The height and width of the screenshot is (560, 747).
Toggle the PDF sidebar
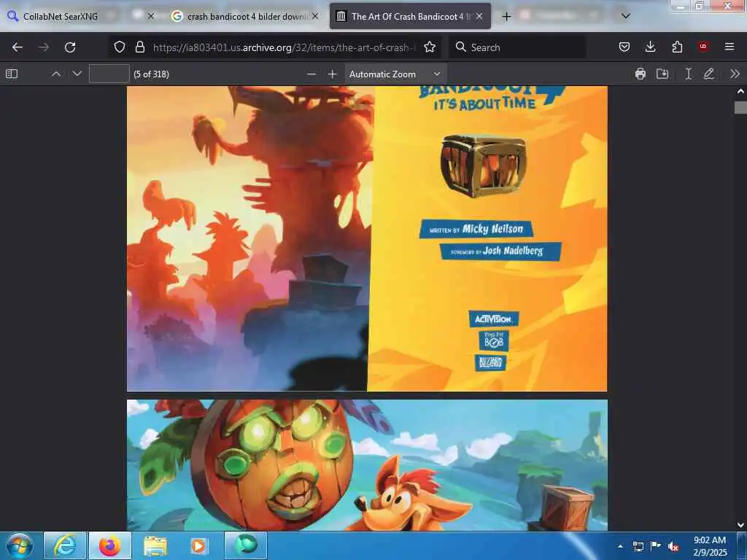(12, 74)
